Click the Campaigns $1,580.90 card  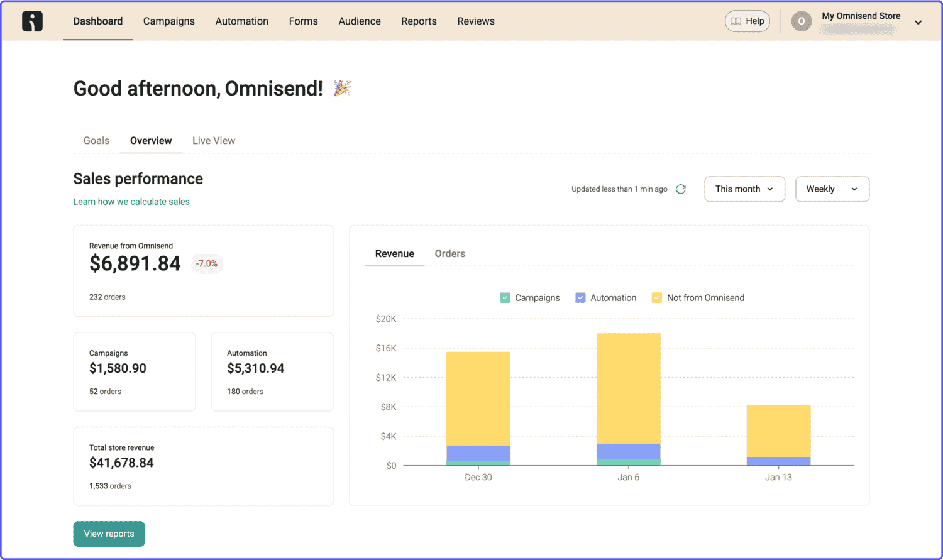point(135,372)
